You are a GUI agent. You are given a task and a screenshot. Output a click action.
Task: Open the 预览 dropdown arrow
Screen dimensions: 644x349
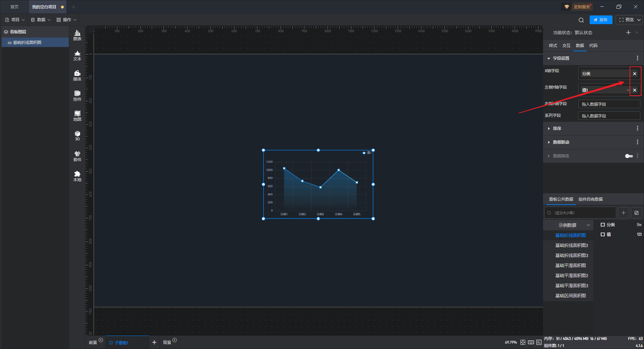click(x=639, y=20)
